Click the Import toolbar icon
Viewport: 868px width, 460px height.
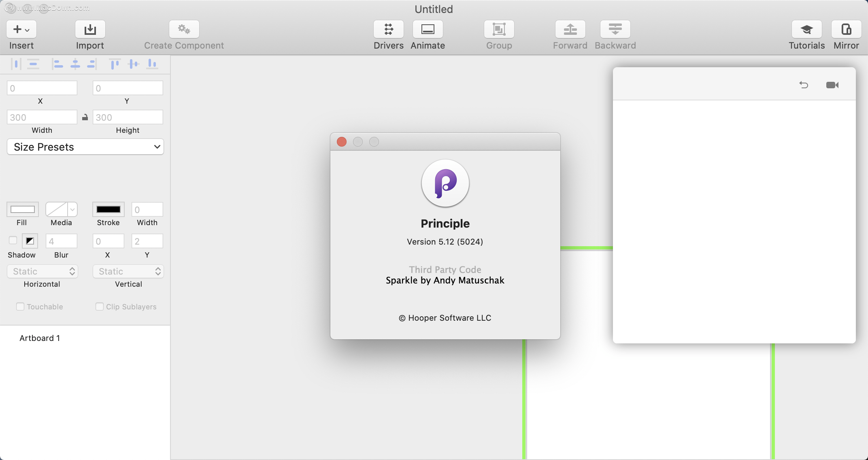point(90,29)
